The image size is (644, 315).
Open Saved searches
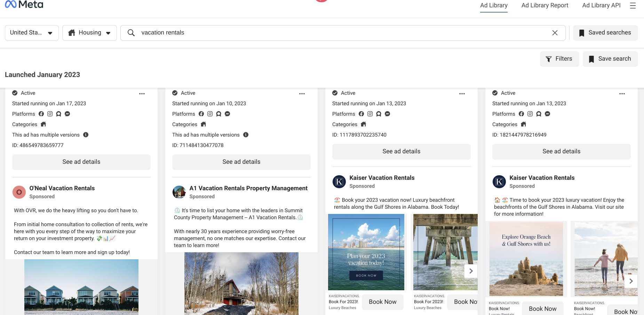tap(605, 33)
